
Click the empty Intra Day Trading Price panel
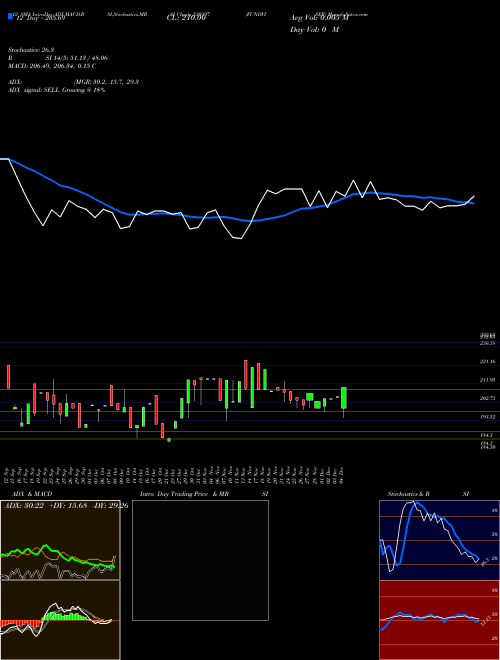(200, 560)
